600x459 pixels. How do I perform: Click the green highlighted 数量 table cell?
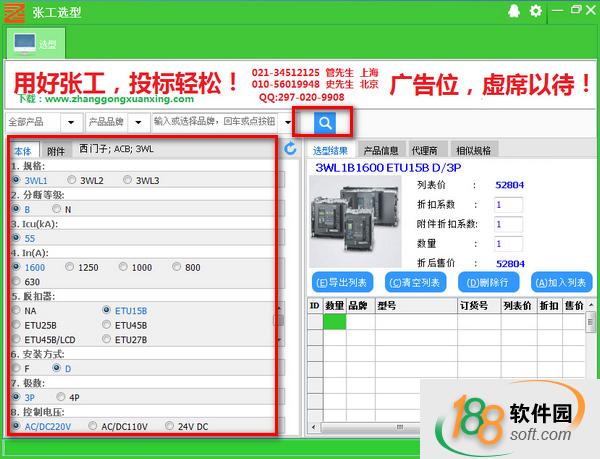335,322
